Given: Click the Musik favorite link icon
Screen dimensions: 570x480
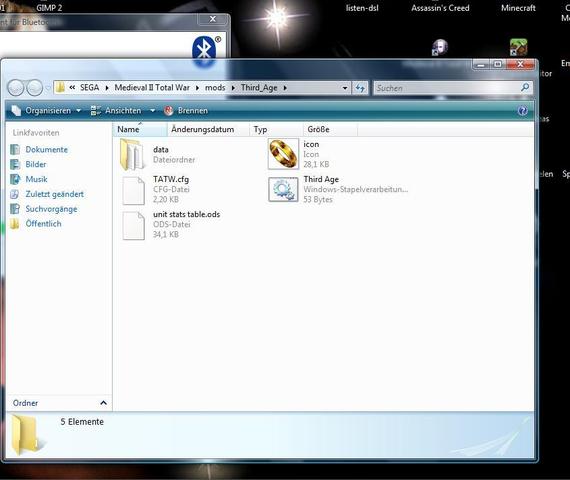Looking at the screenshot, I should [x=15, y=179].
